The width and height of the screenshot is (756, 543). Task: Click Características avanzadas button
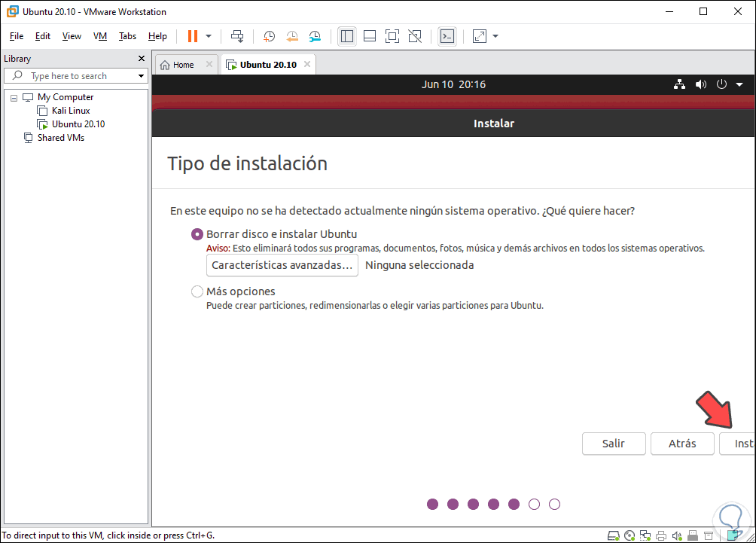282,265
